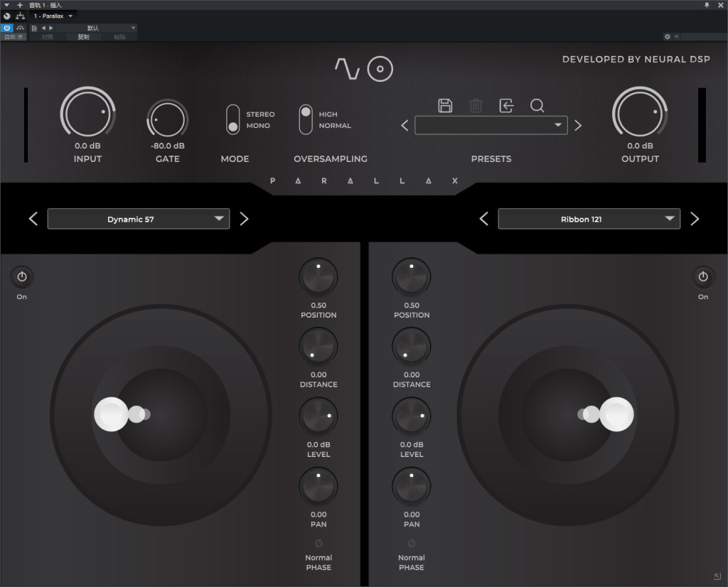The height and width of the screenshot is (587, 728).
Task: Click the DEVELOPED BY NEURAL DSP text
Action: coord(636,60)
